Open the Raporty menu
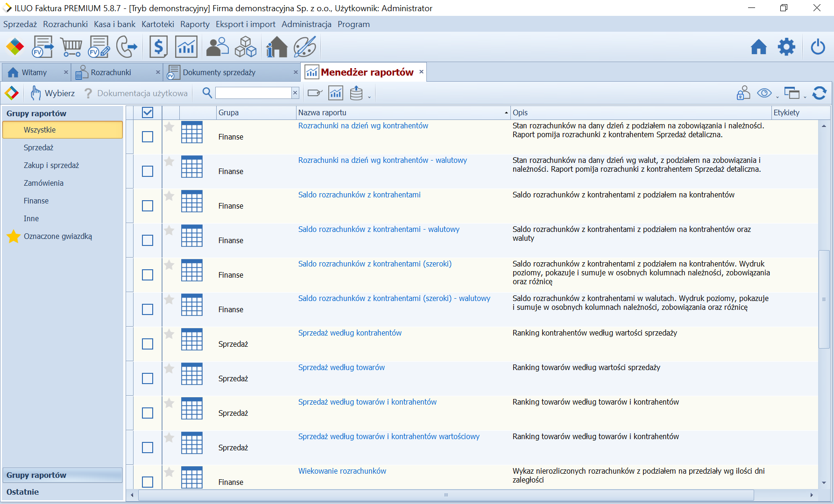The width and height of the screenshot is (834, 504). 195,24
